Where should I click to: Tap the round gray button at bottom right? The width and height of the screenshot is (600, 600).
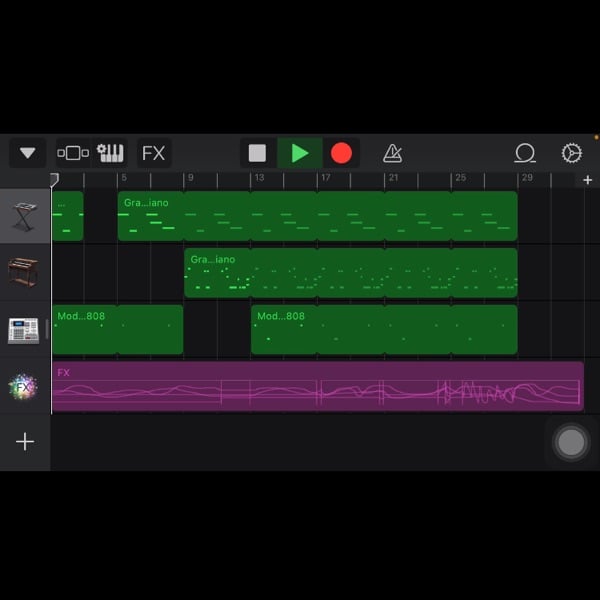pyautogui.click(x=571, y=442)
